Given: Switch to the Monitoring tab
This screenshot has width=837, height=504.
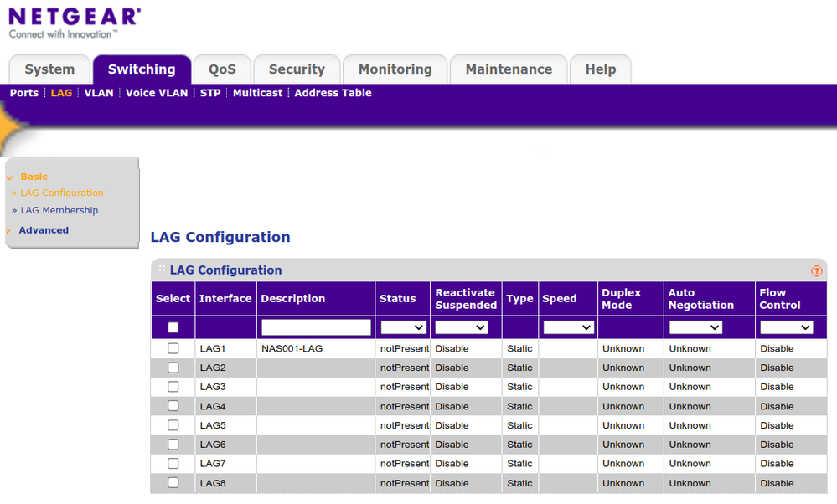Looking at the screenshot, I should (x=395, y=69).
